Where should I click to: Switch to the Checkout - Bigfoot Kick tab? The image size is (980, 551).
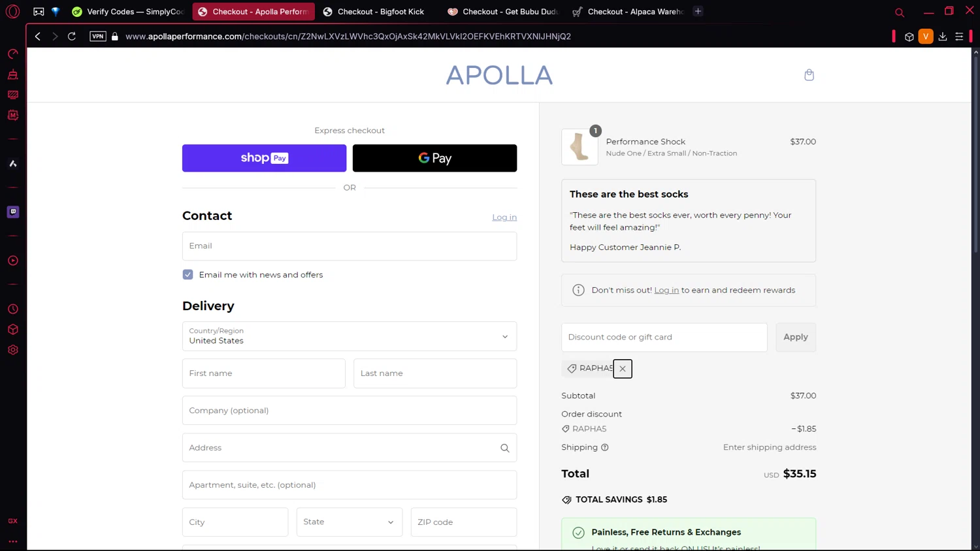click(379, 12)
